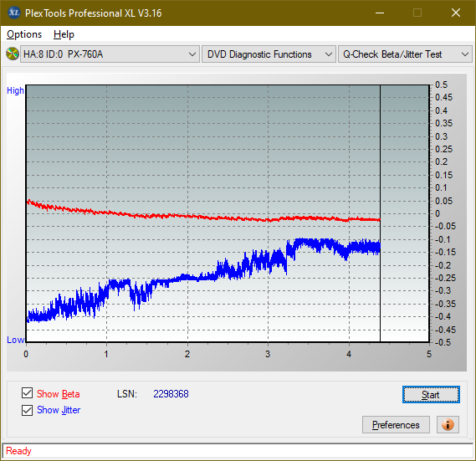
Task: Click the red Ready status text
Action: pos(18,451)
